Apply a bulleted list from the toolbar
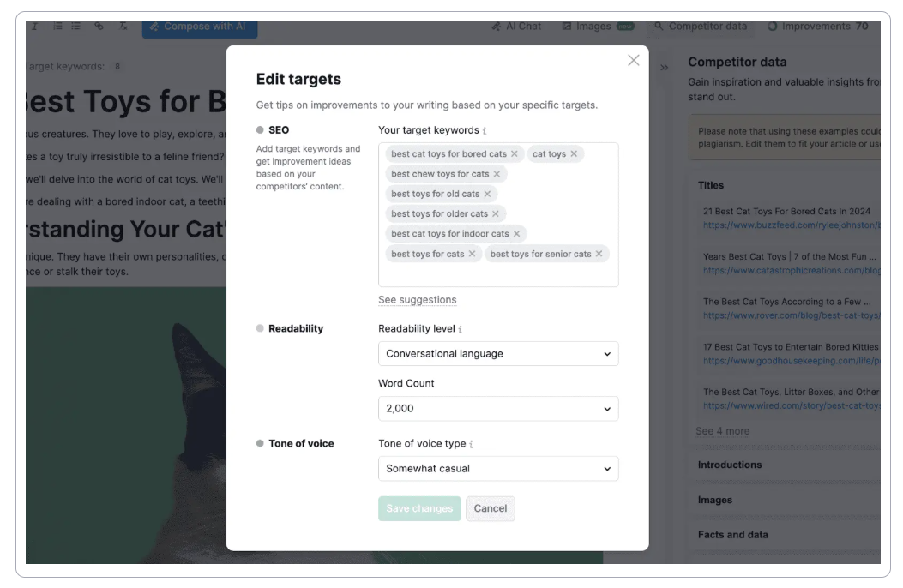 75,26
